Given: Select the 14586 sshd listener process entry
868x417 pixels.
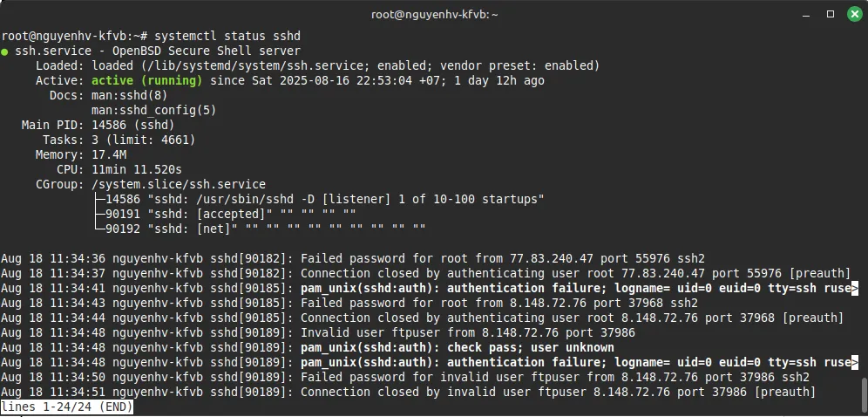Looking at the screenshot, I should coord(324,199).
